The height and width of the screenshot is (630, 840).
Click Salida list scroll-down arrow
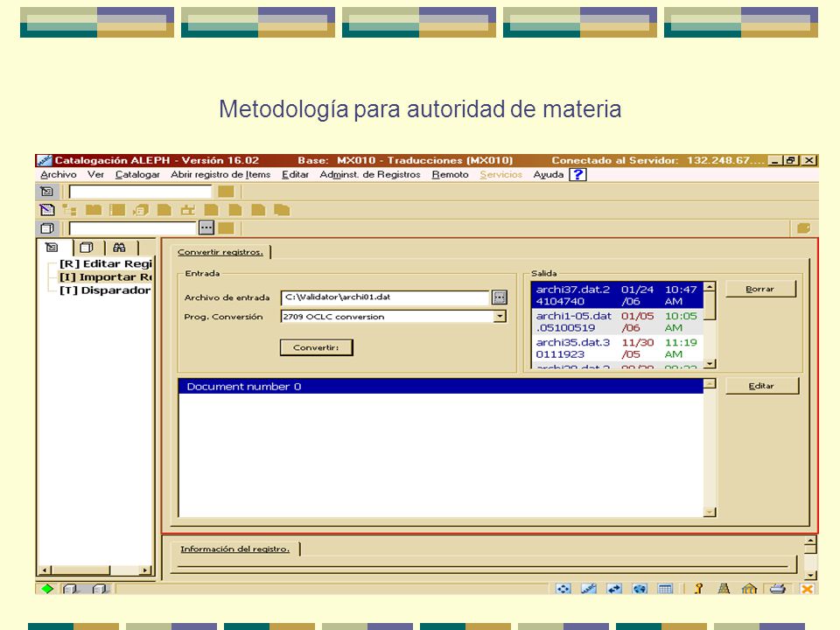point(710,364)
